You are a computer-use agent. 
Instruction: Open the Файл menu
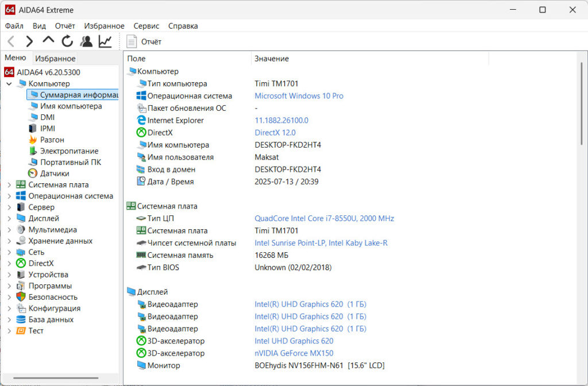click(14, 26)
